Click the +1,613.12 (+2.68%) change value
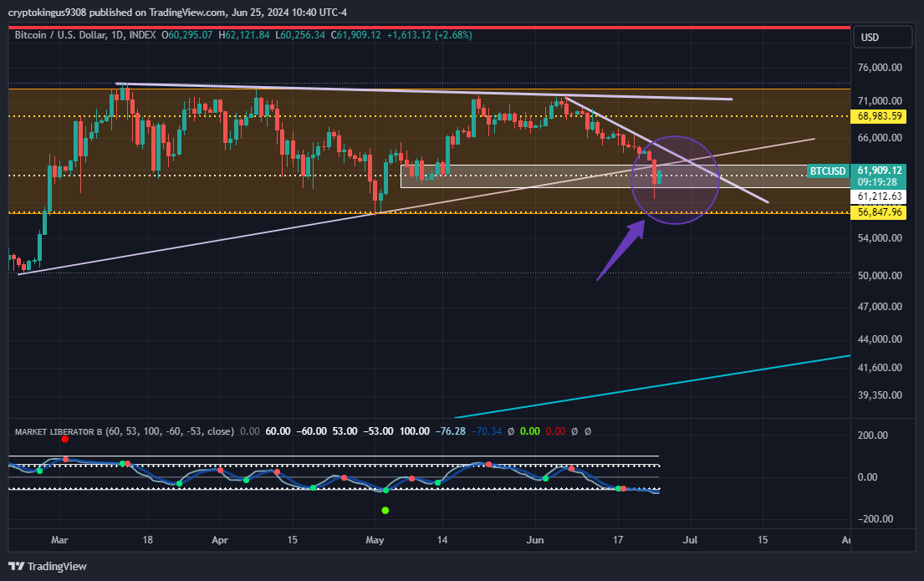The width and height of the screenshot is (924, 581). point(430,35)
